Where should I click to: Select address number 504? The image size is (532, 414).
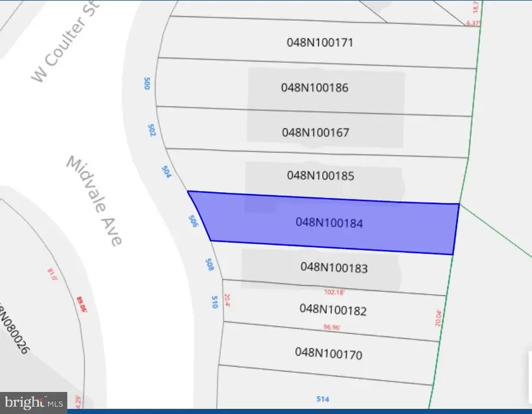point(166,172)
